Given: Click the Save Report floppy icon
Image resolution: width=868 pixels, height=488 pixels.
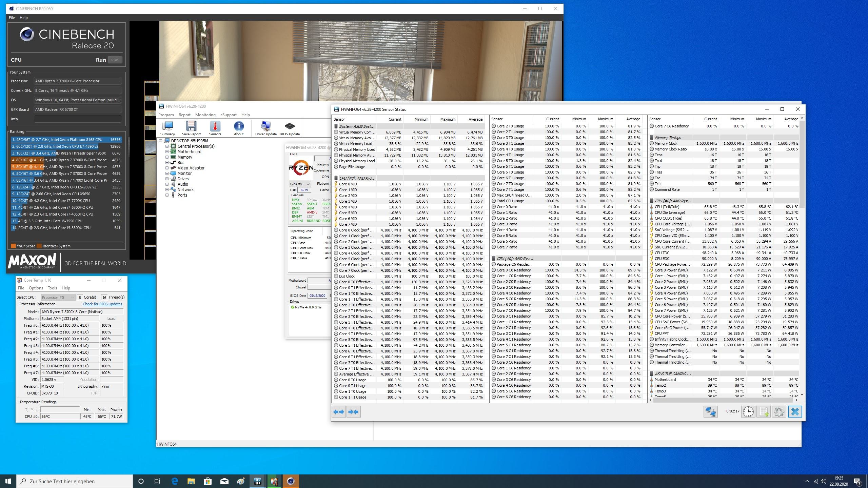Looking at the screenshot, I should click(x=191, y=128).
